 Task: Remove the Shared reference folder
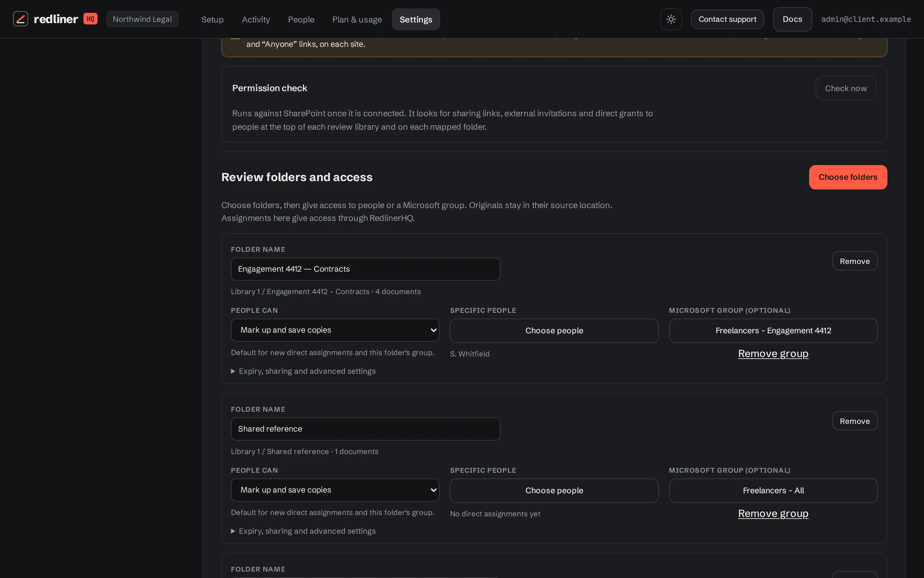point(854,421)
